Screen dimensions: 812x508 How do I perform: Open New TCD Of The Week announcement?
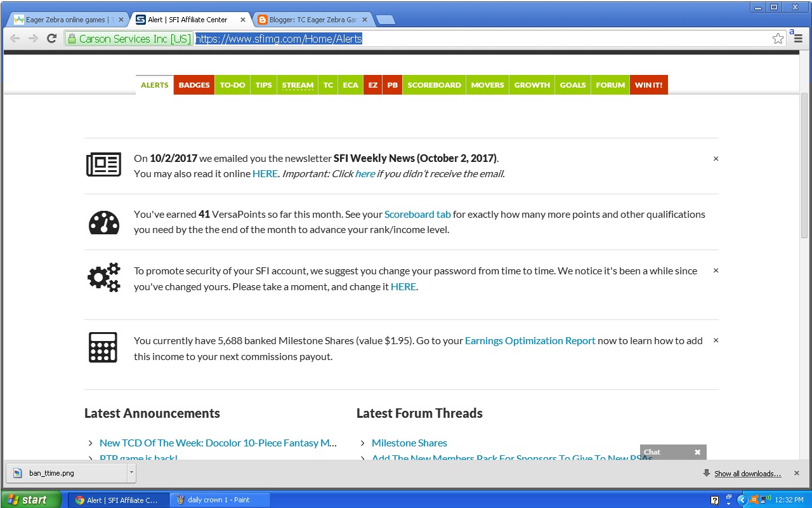218,443
